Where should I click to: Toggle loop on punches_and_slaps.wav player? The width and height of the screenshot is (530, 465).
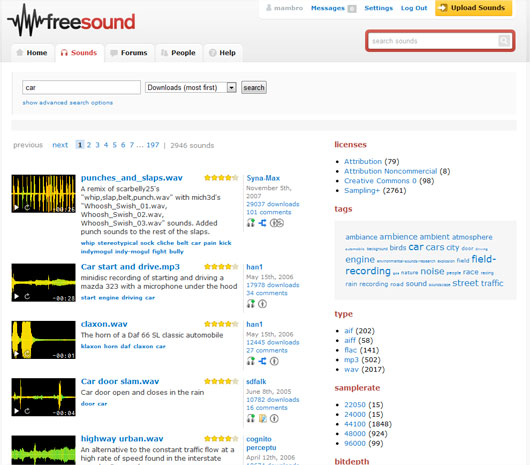coord(27,208)
